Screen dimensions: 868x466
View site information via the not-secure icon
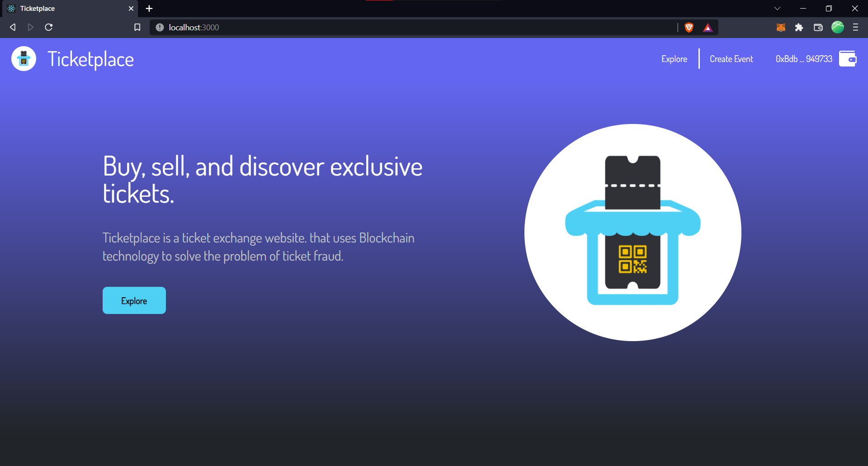click(x=160, y=28)
